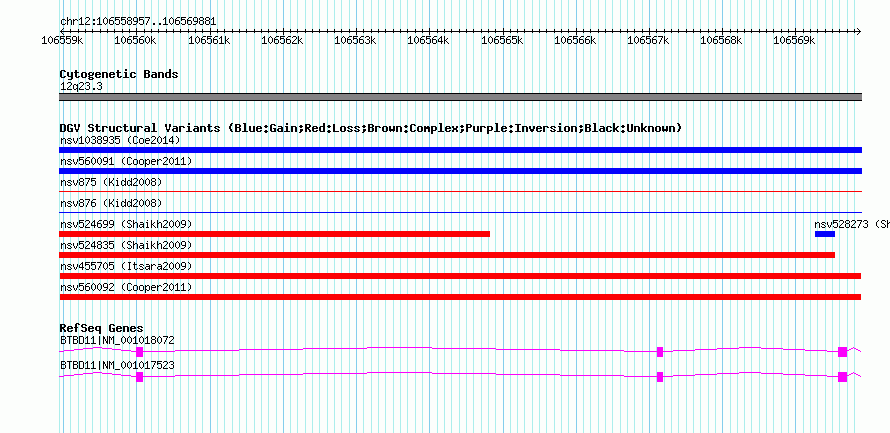Select the nsv524835 (Shaikh2009) red bar

coord(447,255)
